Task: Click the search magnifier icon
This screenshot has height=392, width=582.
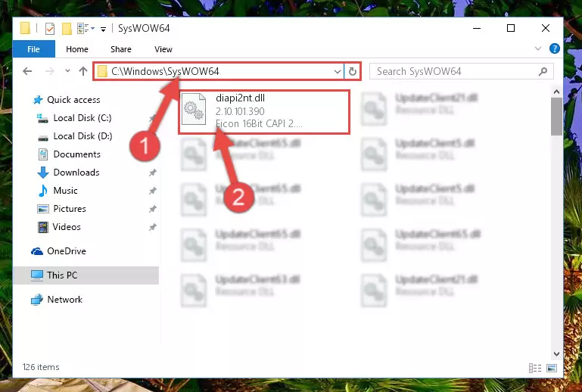Action: (543, 71)
